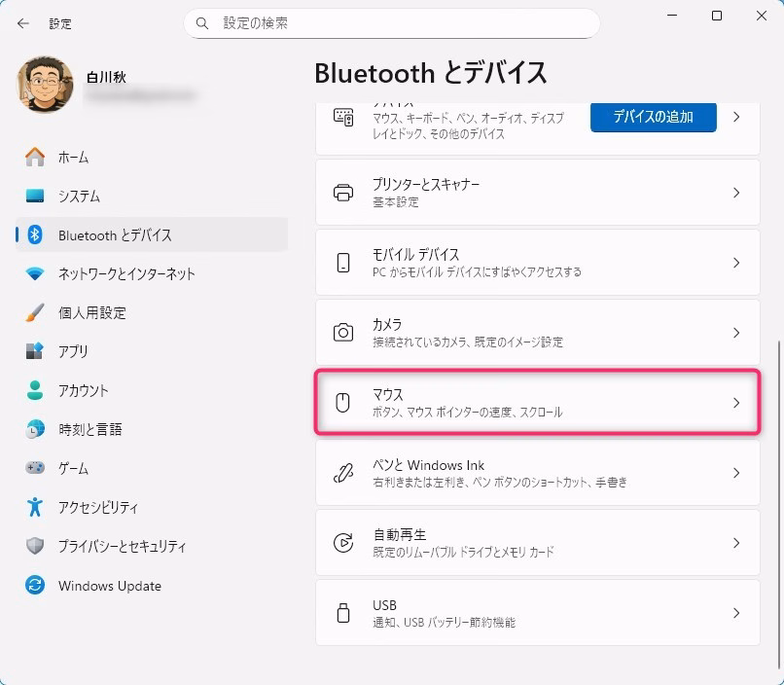Click the mouse icon in the highlighted row

click(x=343, y=403)
